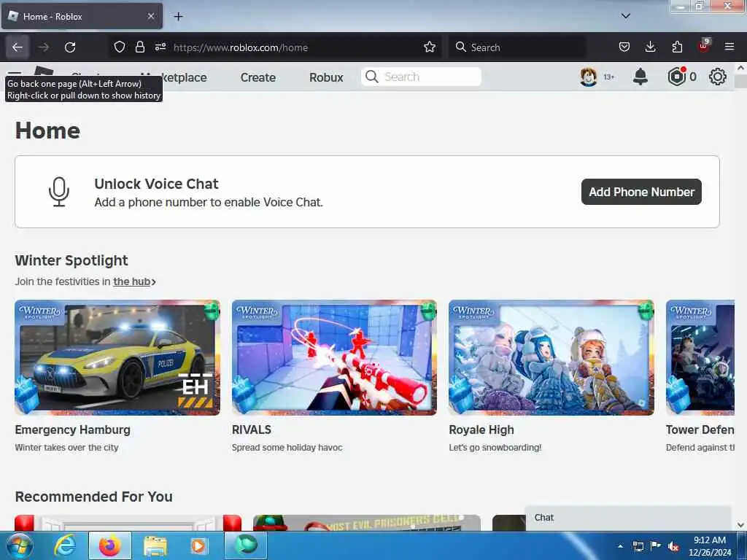Click the Royale High title link
This screenshot has height=560, width=747.
pyautogui.click(x=481, y=429)
